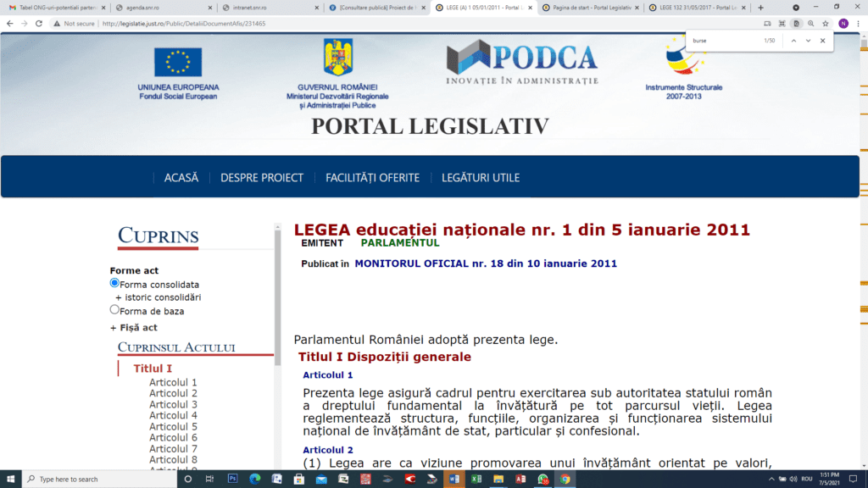Click the taskbar search box

[x=100, y=480]
